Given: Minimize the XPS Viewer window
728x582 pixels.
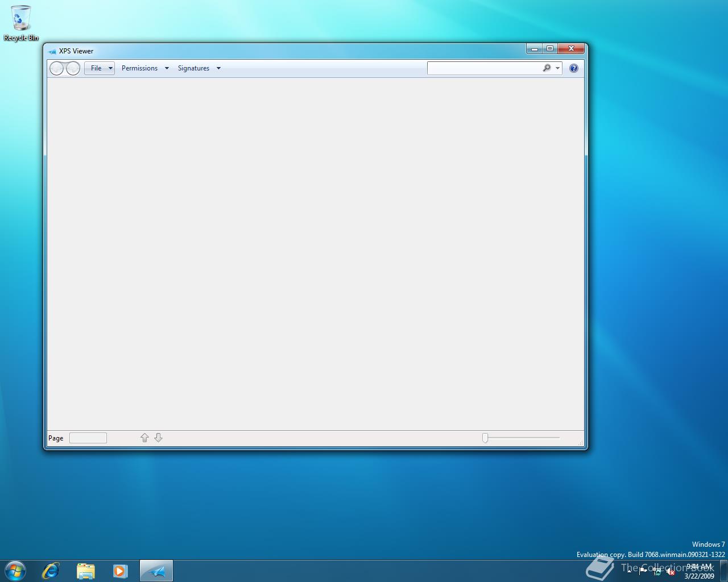Looking at the screenshot, I should click(x=534, y=49).
